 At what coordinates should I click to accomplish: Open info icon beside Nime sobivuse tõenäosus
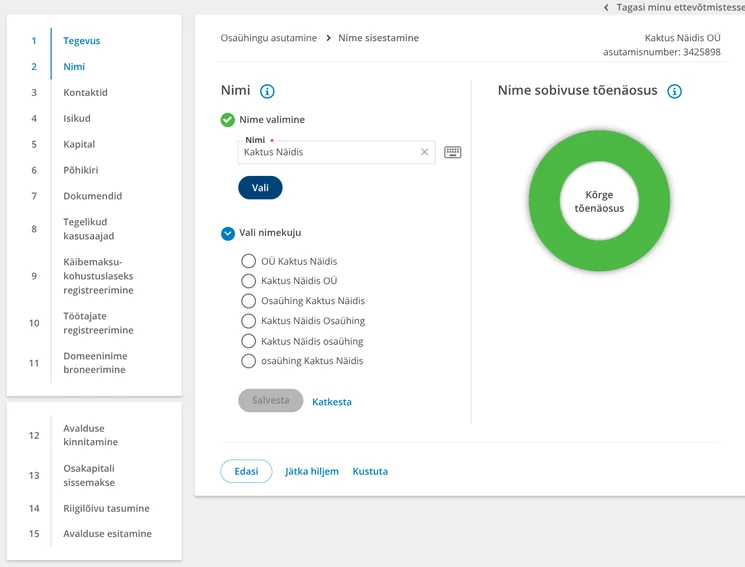[674, 91]
